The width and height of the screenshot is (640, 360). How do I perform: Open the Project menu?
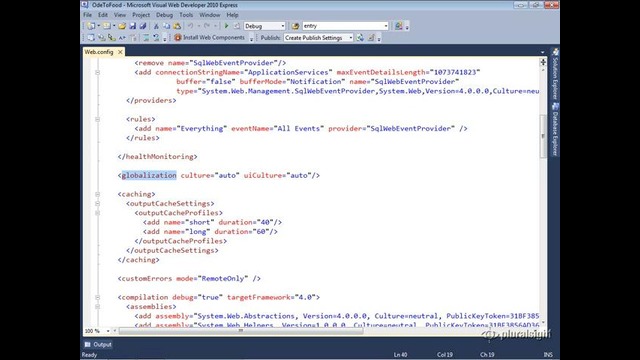click(x=141, y=15)
